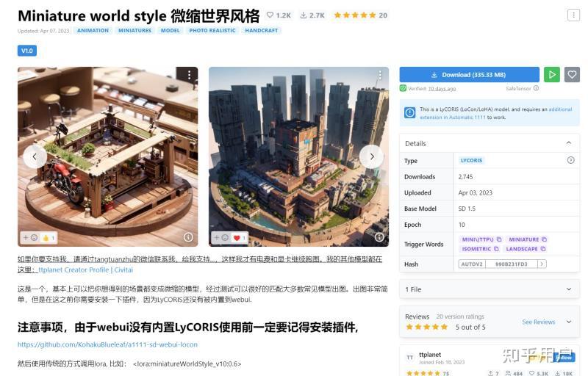Image resolution: width=588 pixels, height=376 pixels.
Task: Open the MODEL tag
Action: 171,30
